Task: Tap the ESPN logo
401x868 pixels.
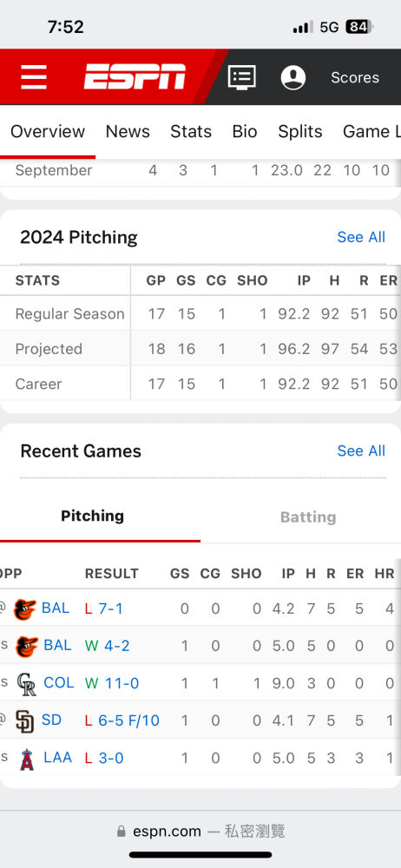Action: (x=135, y=77)
